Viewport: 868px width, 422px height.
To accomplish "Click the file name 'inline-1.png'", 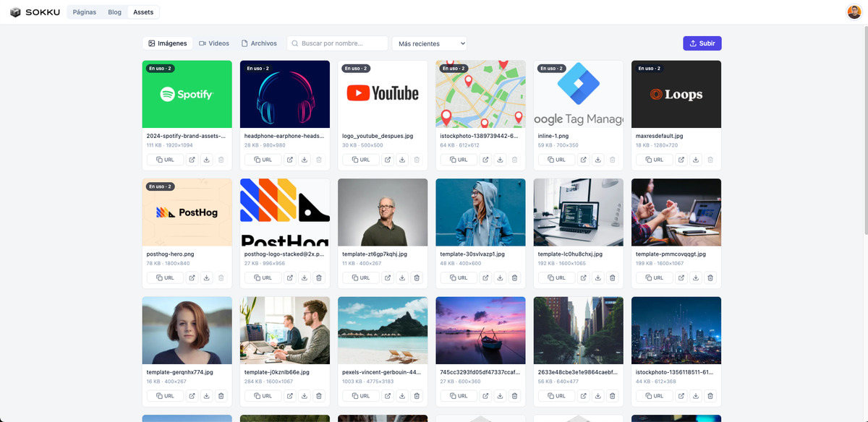I will tap(553, 136).
